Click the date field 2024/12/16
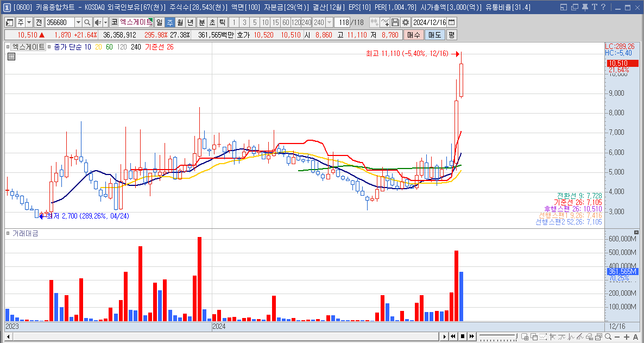 click(429, 22)
